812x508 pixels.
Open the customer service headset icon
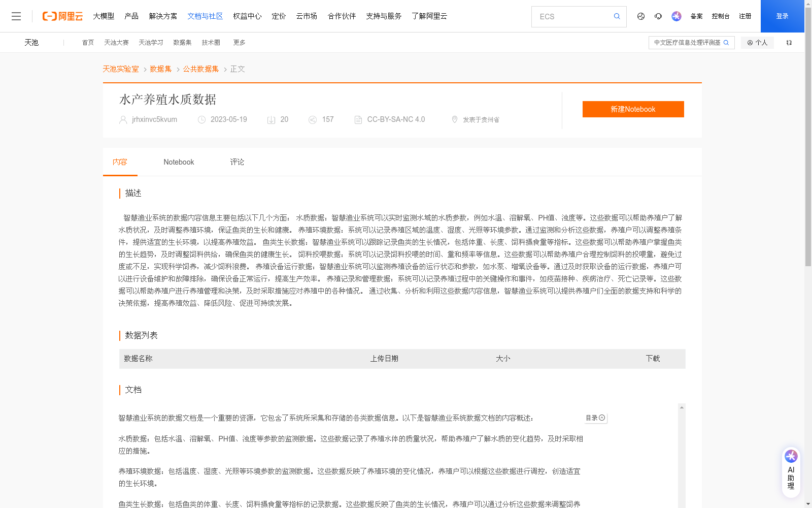click(658, 16)
